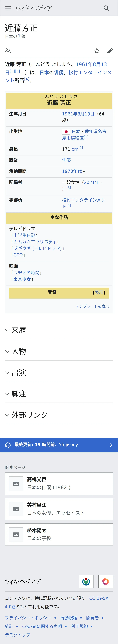Click the Powered by MediaWiki badge
This screenshot has width=118, height=644.
pos(105,581)
